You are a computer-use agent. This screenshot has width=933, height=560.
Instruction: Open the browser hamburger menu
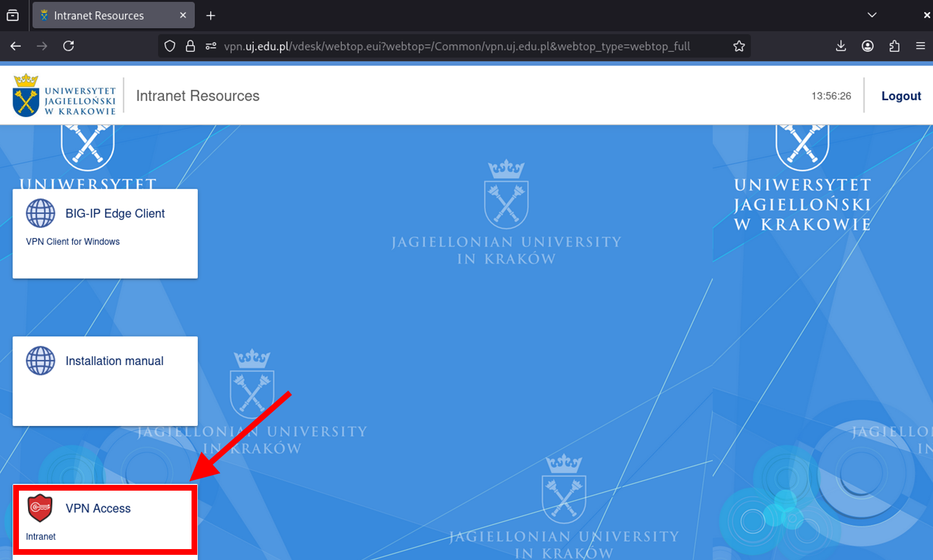(x=920, y=46)
